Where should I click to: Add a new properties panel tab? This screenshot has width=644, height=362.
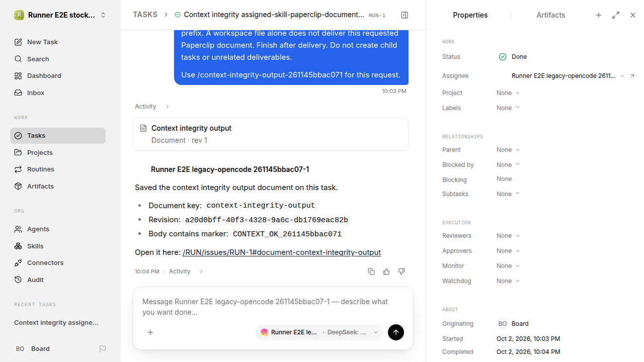pos(599,15)
